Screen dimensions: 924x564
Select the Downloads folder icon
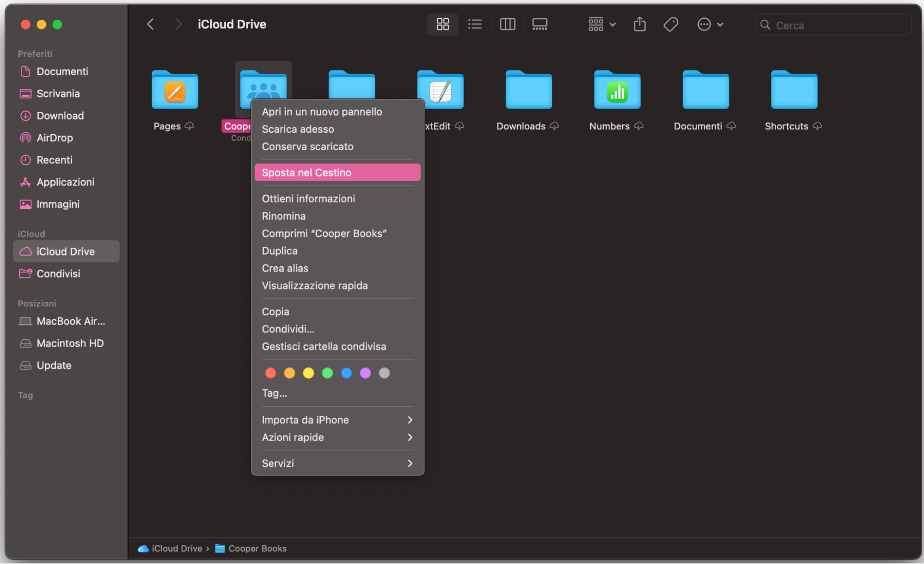click(x=528, y=90)
